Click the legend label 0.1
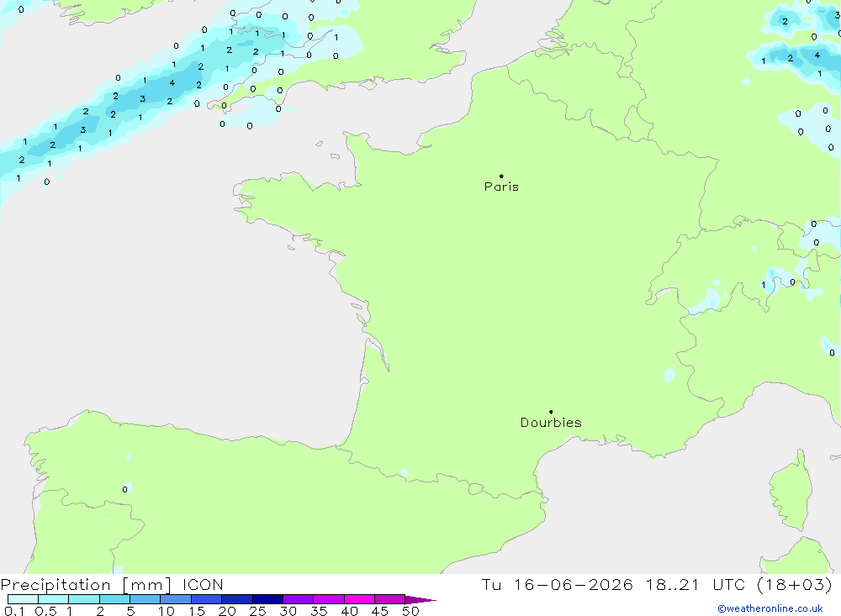The height and width of the screenshot is (616, 841). tap(14, 611)
